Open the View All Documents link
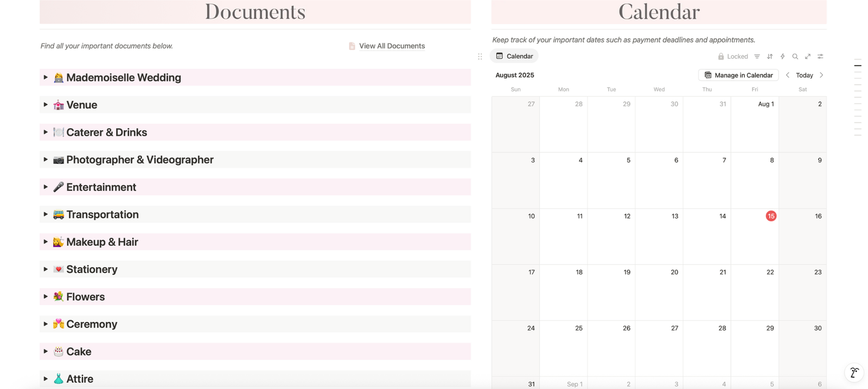This screenshot has width=868, height=389. [x=392, y=46]
